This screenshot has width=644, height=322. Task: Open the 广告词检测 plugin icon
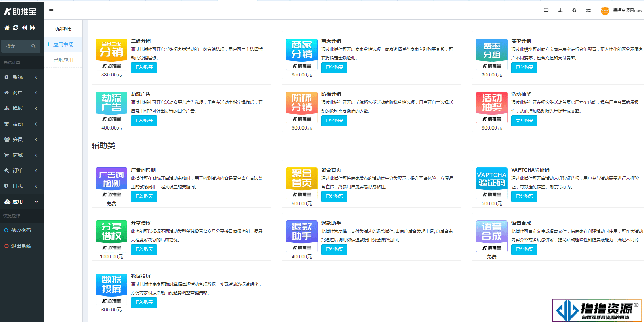(x=111, y=183)
